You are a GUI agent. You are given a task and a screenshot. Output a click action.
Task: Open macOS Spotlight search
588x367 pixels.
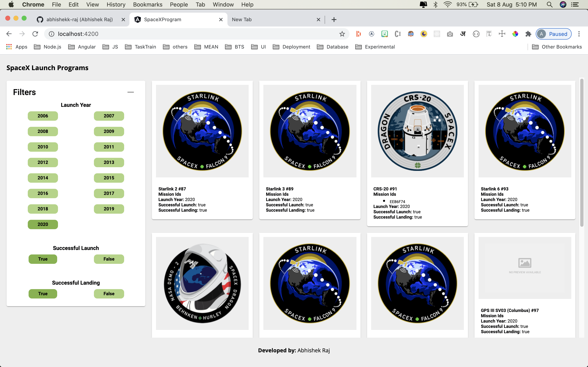[549, 5]
